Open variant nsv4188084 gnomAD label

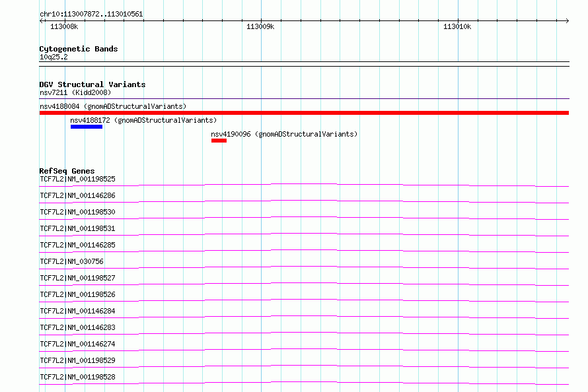pyautogui.click(x=113, y=106)
